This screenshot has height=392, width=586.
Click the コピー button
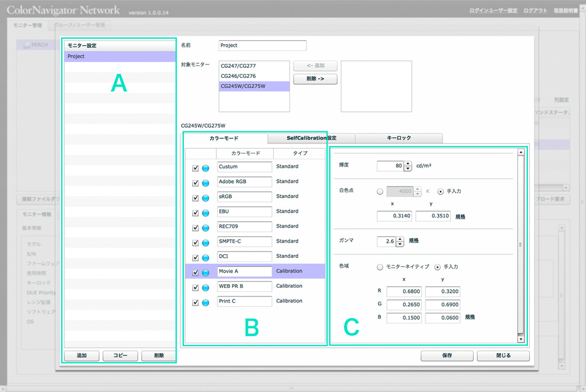tap(120, 356)
